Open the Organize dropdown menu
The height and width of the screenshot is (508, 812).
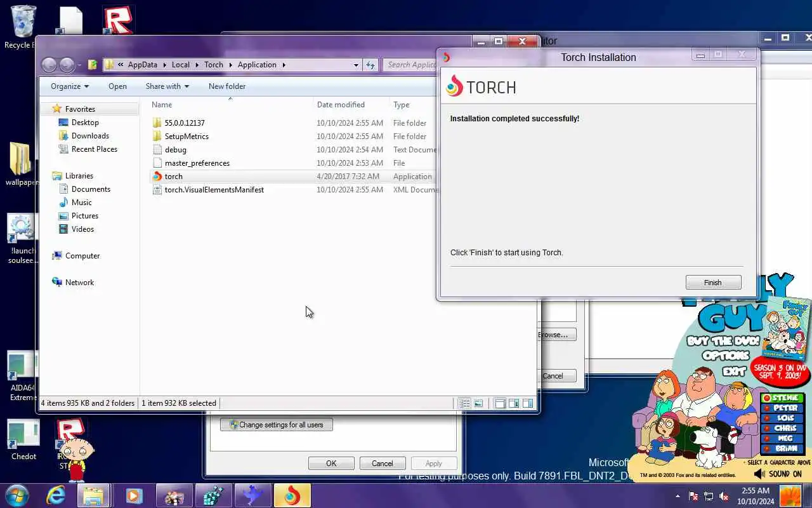[70, 86]
